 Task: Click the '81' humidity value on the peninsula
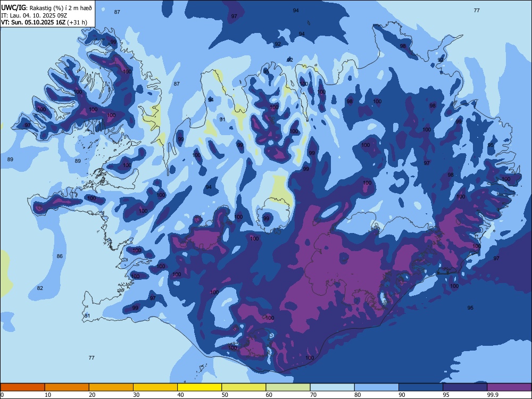87,316
